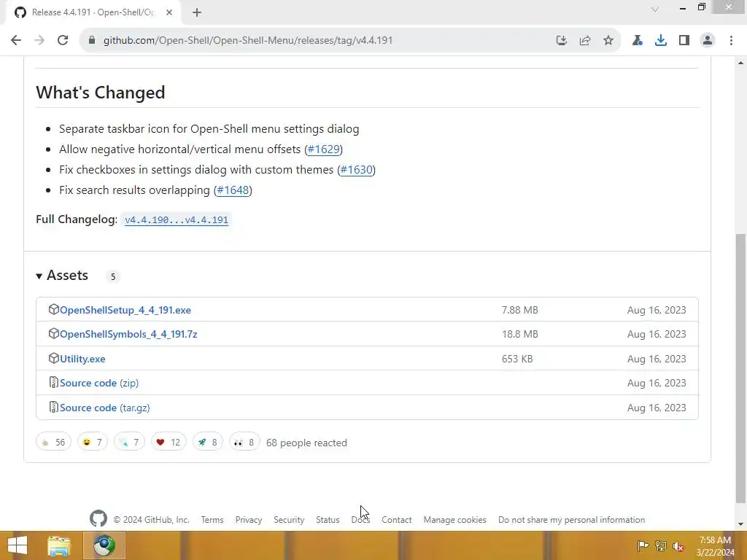Screen dimensions: 747x560
Task: Click Do not share my personal information
Action: (x=571, y=520)
